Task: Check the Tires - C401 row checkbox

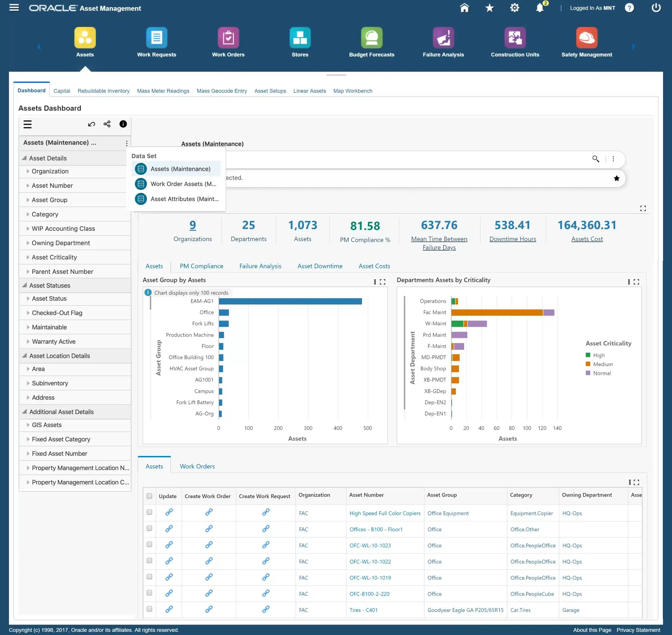Action: 149,608
